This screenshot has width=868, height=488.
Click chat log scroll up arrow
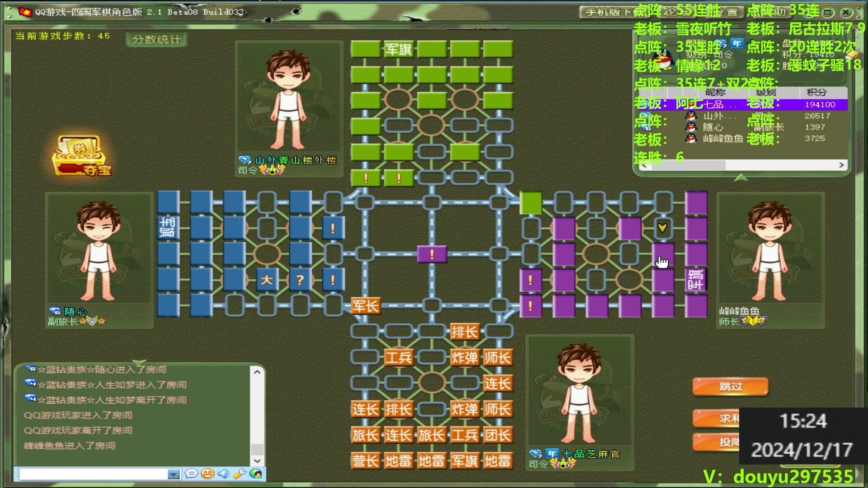click(x=257, y=372)
